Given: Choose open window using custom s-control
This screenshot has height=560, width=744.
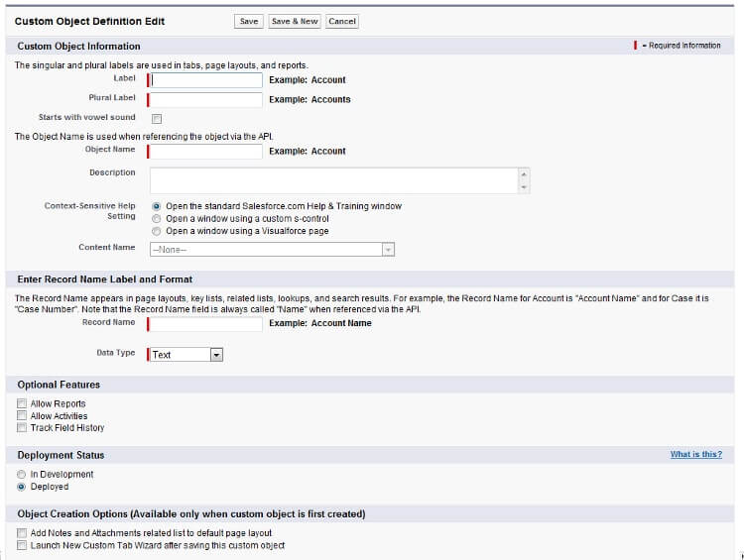Looking at the screenshot, I should [x=156, y=218].
